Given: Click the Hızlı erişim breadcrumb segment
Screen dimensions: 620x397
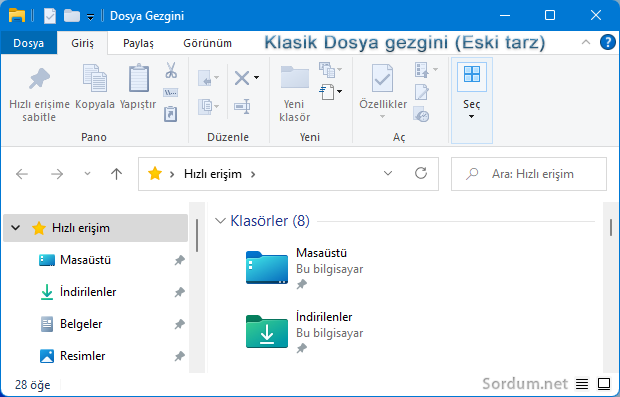Looking at the screenshot, I should [213, 174].
